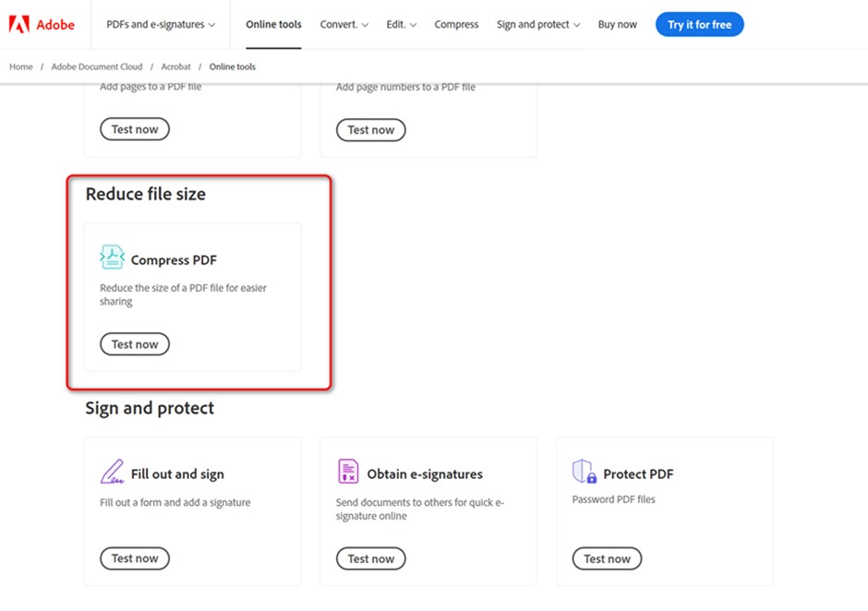Click the Obtain e-signatures document icon
Image resolution: width=868 pixels, height=611 pixels.
tap(348, 472)
